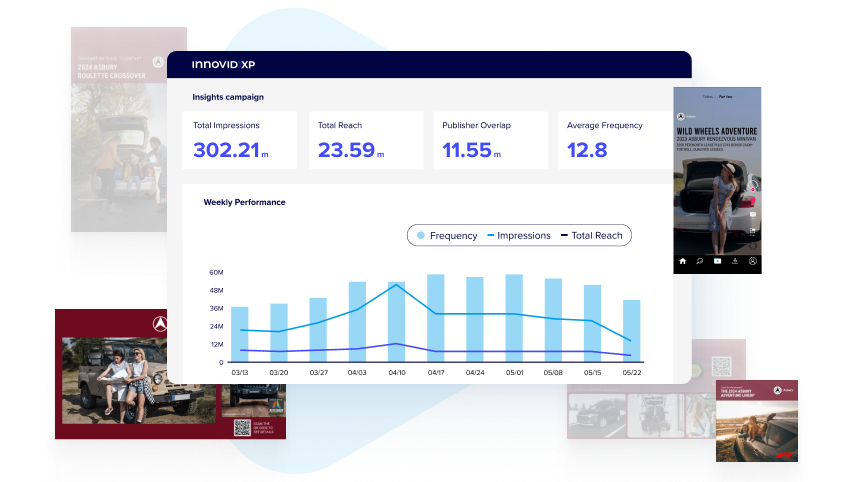Tap the home icon in mobile ad
Image resolution: width=858 pixels, height=482 pixels.
682,261
